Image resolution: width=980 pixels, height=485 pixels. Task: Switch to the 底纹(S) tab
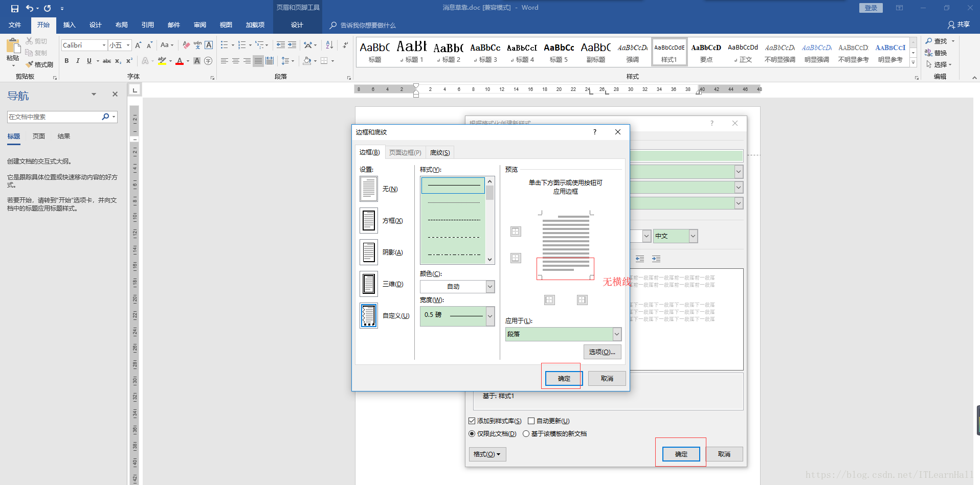click(440, 152)
